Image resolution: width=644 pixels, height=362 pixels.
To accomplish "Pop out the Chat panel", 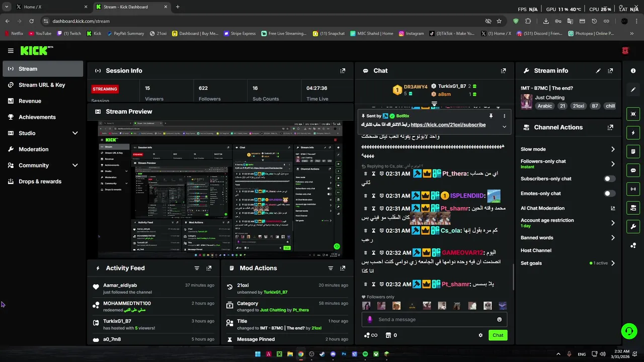I will click(503, 71).
